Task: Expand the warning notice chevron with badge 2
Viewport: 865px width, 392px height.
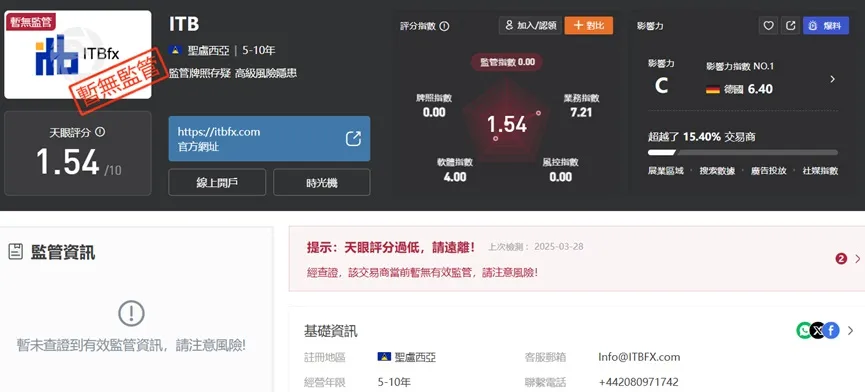Action: (857, 259)
